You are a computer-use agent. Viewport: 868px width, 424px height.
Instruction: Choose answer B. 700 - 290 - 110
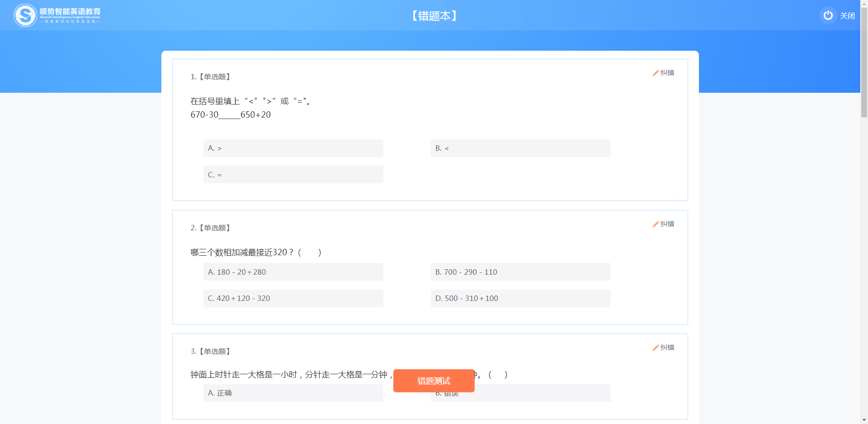pos(521,272)
